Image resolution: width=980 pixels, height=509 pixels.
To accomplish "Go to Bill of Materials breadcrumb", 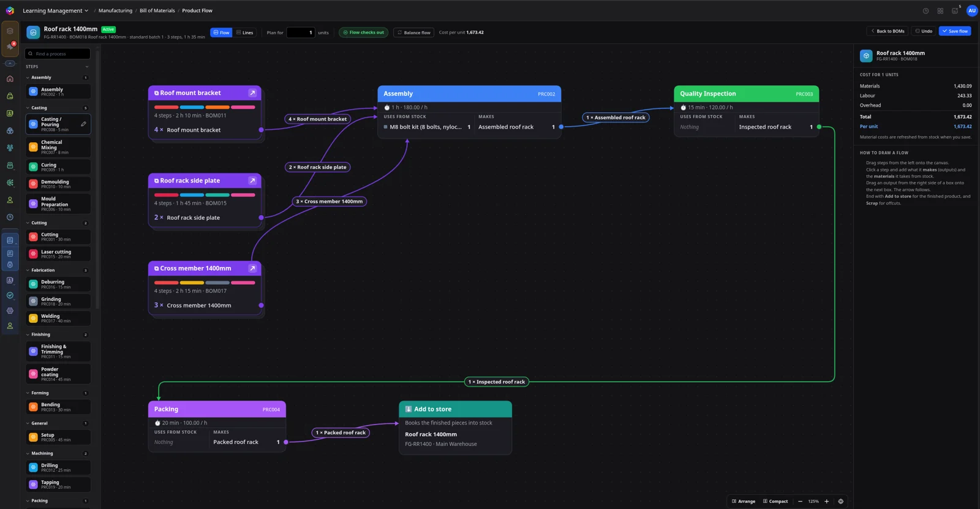I will pos(157,10).
